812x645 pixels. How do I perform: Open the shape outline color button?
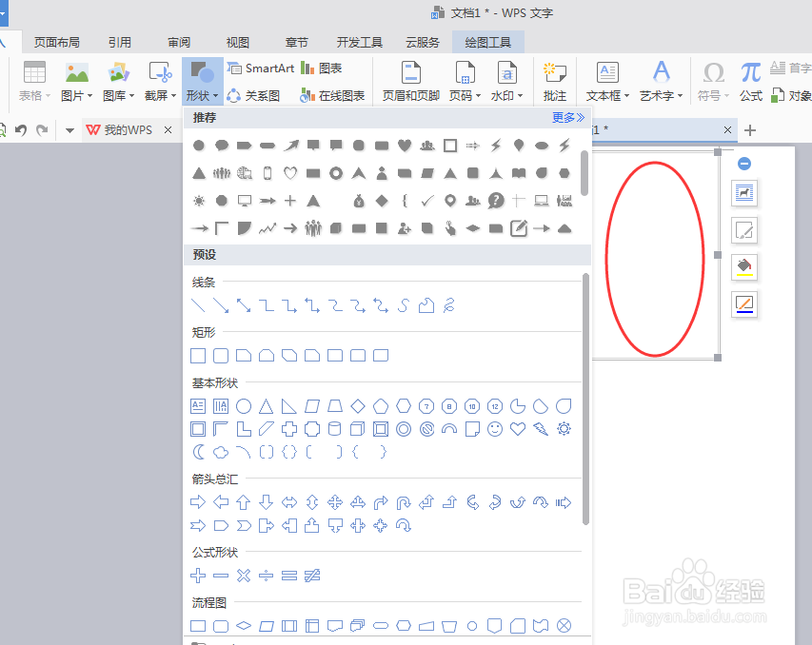pos(744,304)
